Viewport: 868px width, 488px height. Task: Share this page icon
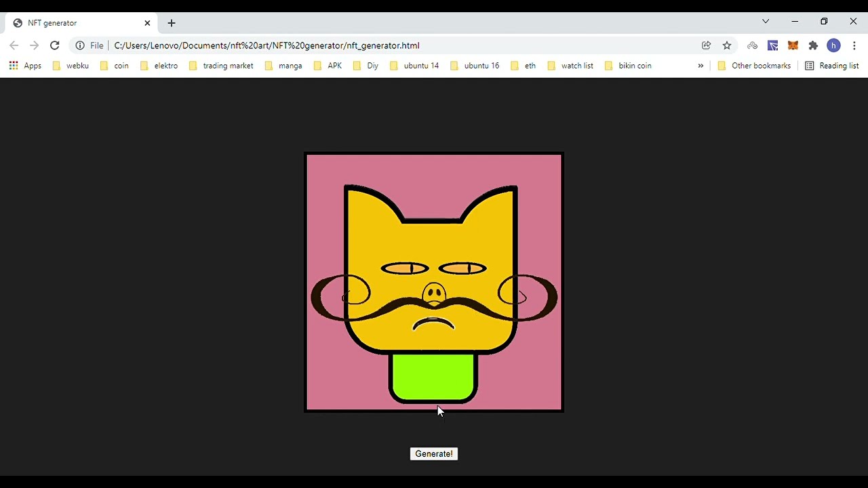tap(707, 45)
